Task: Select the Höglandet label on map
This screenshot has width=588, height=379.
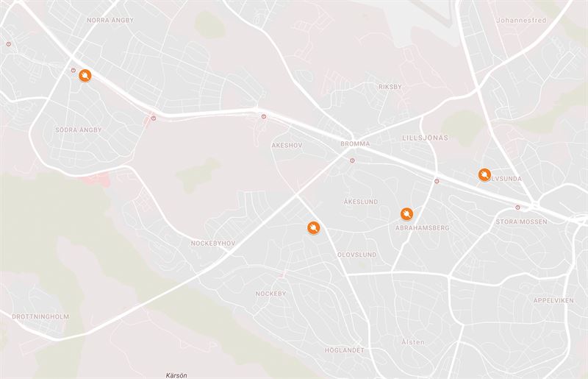Action: 344,350
